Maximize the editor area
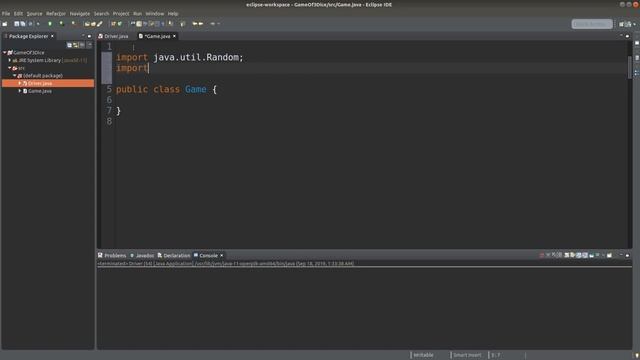640x360 pixels. pos(627,36)
